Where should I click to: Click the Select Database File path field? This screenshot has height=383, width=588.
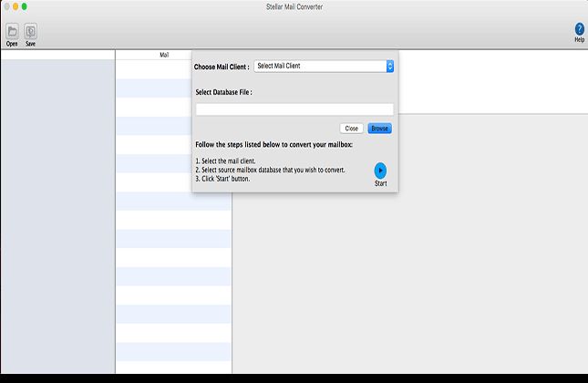(x=294, y=109)
